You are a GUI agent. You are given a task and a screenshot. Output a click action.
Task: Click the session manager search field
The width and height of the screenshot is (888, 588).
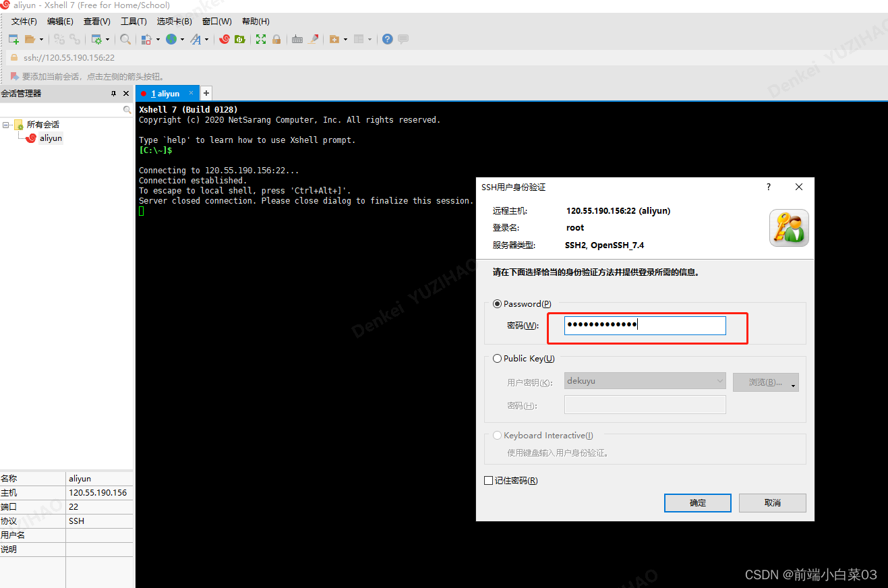(61, 109)
